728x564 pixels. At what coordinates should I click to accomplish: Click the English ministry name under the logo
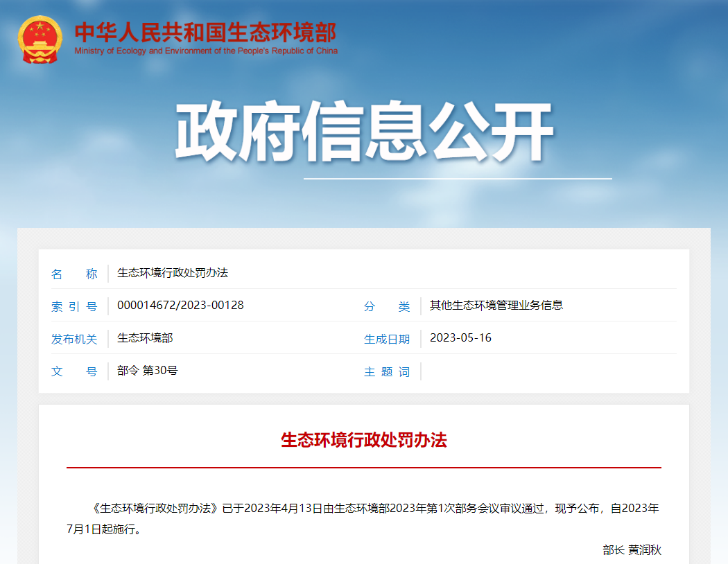coord(206,51)
